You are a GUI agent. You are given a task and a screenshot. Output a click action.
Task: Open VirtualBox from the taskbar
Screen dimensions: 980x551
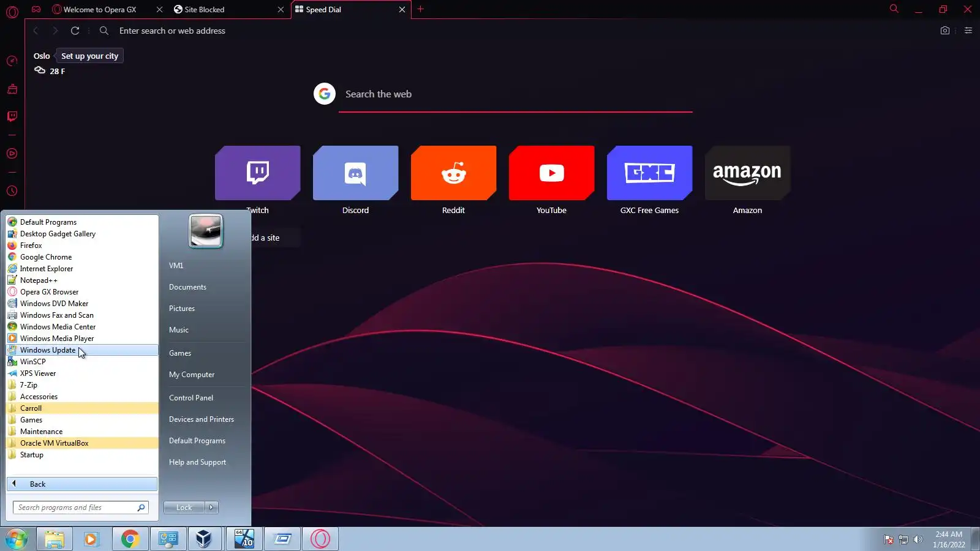(x=204, y=539)
